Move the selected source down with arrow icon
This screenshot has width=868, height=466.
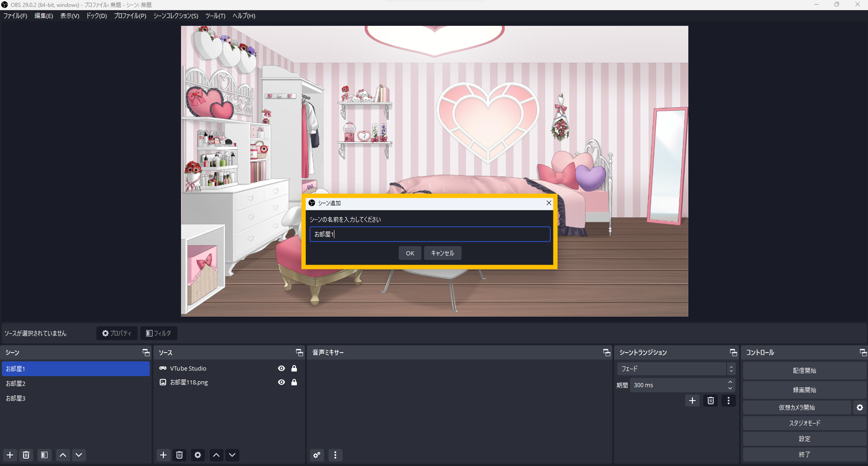point(232,455)
